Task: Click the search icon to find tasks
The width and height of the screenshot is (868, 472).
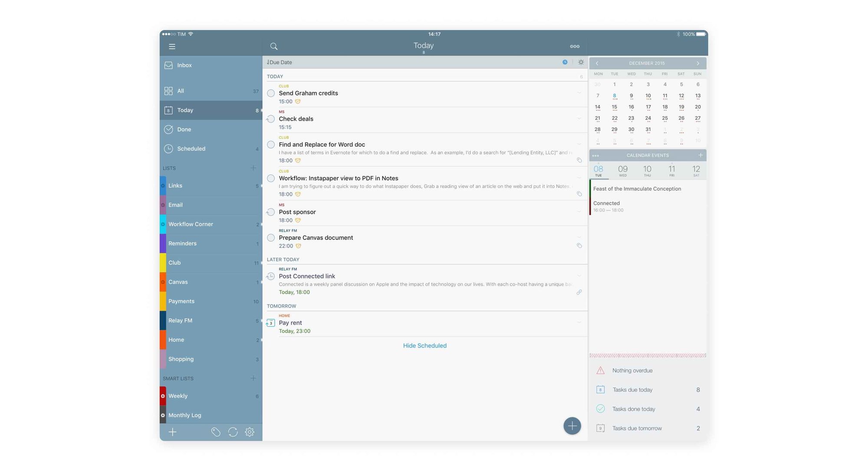Action: [x=273, y=46]
